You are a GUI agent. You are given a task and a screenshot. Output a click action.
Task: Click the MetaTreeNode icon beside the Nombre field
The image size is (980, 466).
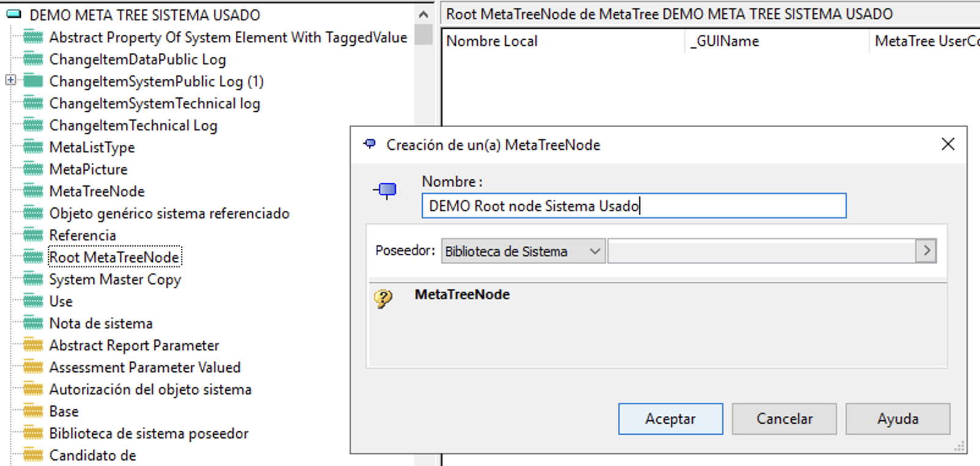click(386, 191)
